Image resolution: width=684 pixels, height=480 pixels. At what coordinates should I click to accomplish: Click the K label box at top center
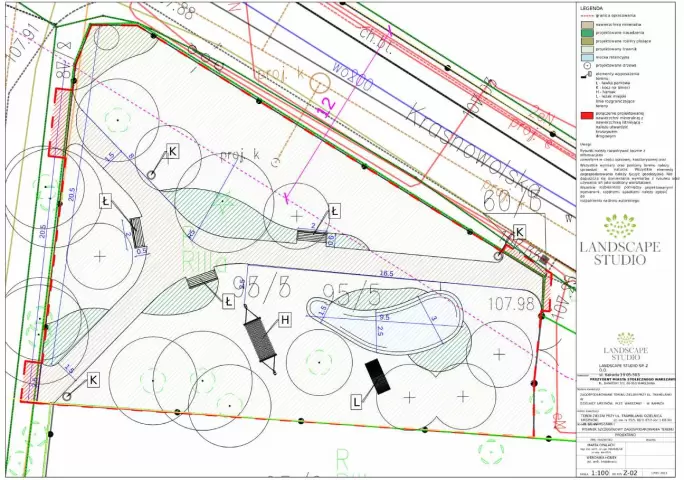(172, 150)
